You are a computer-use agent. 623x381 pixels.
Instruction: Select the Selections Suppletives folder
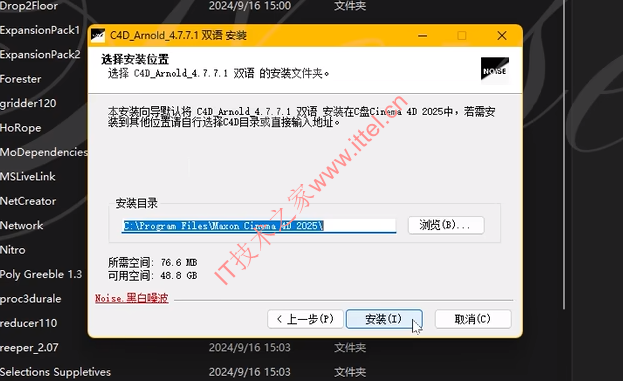coord(55,372)
